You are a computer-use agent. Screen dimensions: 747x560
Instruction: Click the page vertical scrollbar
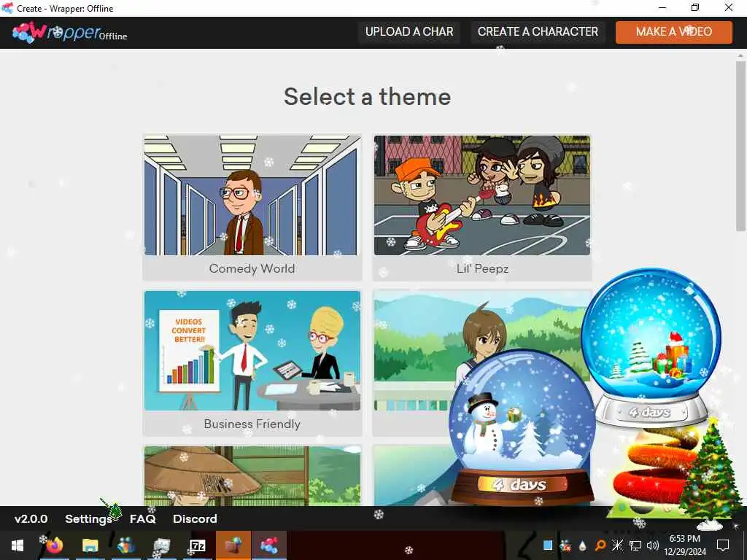740,145
